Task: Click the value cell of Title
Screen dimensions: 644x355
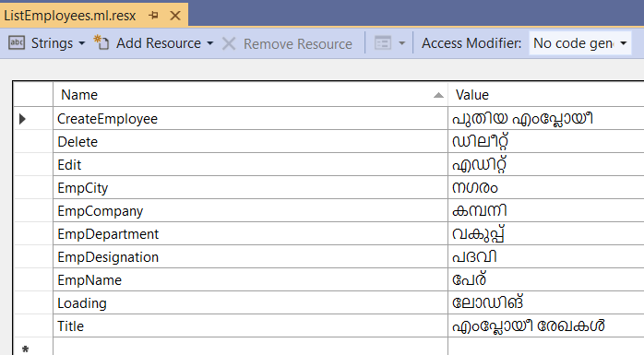Action: point(546,325)
